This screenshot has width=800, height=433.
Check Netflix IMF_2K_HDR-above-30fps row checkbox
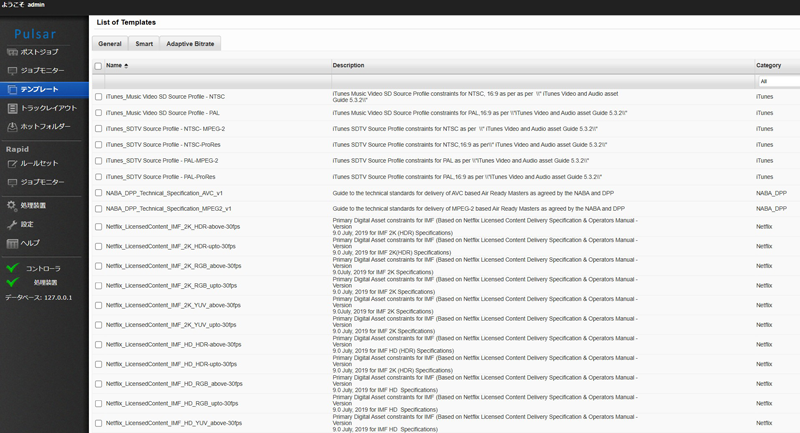(98, 226)
